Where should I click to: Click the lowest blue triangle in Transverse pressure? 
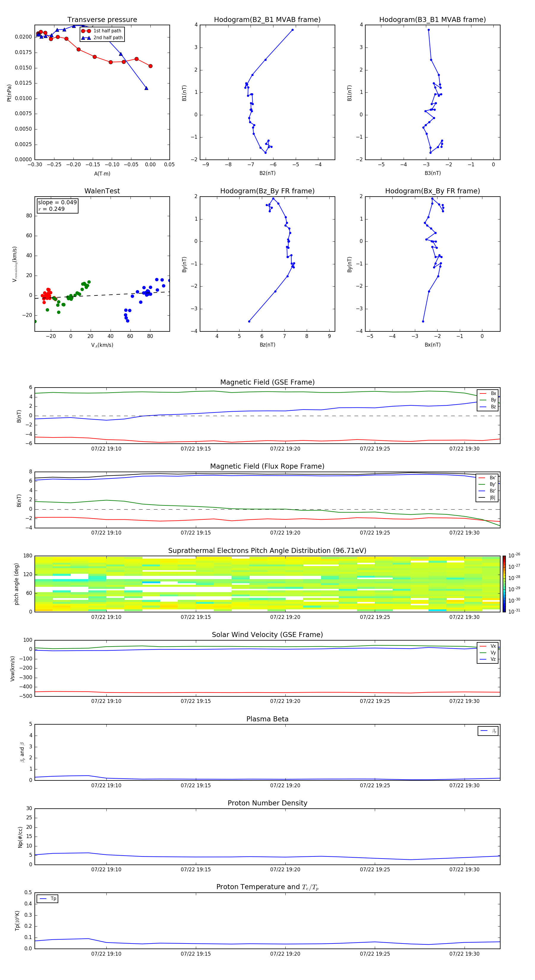(146, 88)
